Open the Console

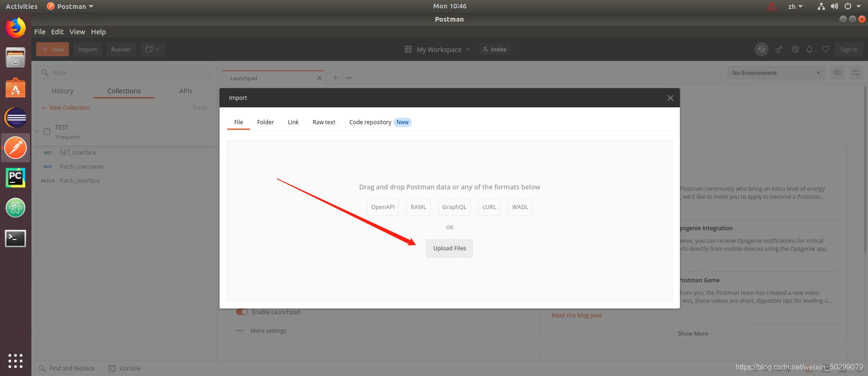pos(125,368)
